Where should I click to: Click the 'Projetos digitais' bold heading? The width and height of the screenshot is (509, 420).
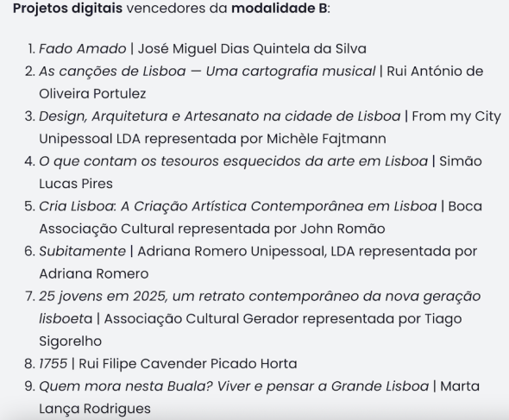(67, 9)
